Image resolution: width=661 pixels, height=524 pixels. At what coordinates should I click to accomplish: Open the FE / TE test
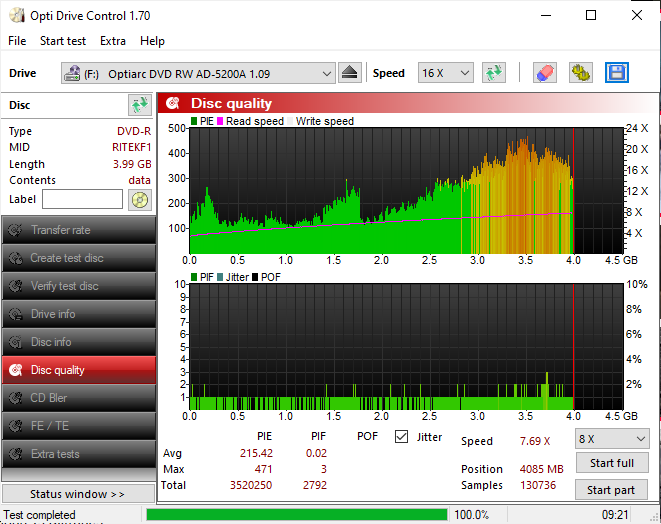pos(79,426)
